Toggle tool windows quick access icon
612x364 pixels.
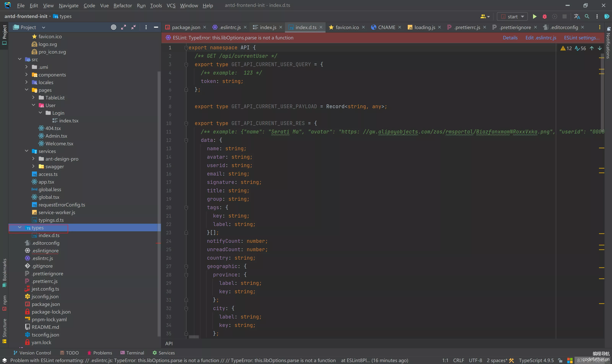[x=4, y=360]
